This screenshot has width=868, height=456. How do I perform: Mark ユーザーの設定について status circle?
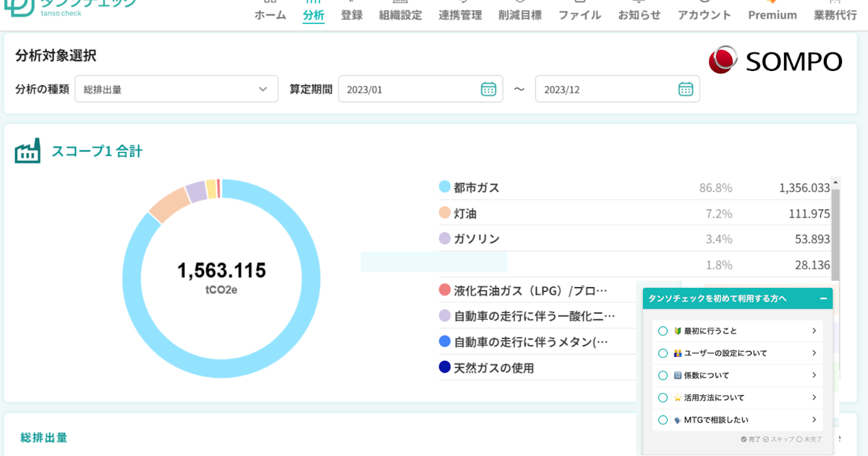click(663, 353)
